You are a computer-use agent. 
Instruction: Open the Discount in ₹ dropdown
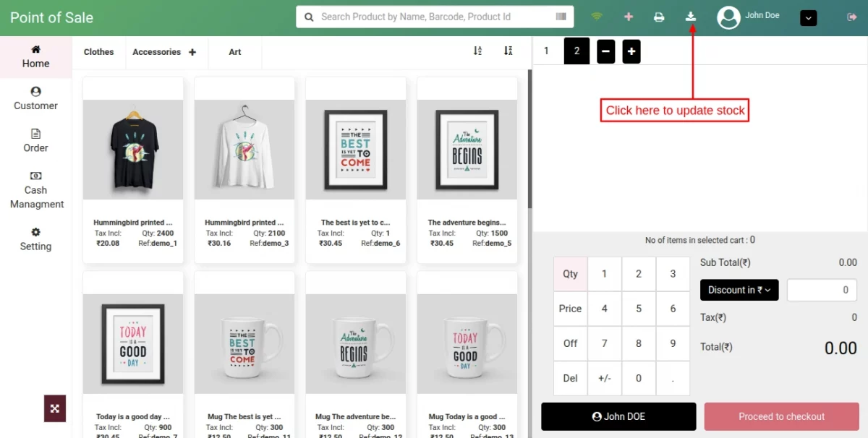tap(739, 290)
